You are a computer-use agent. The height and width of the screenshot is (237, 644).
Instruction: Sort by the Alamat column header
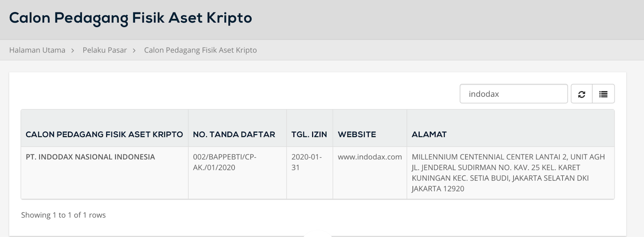[429, 134]
